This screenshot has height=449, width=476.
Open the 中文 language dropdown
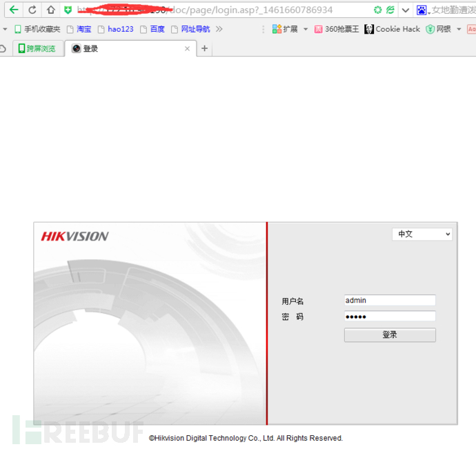coord(422,234)
